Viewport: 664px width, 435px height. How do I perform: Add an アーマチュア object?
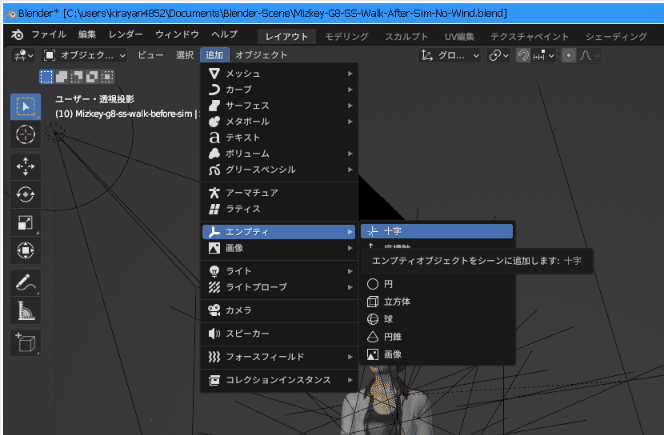pos(279,193)
